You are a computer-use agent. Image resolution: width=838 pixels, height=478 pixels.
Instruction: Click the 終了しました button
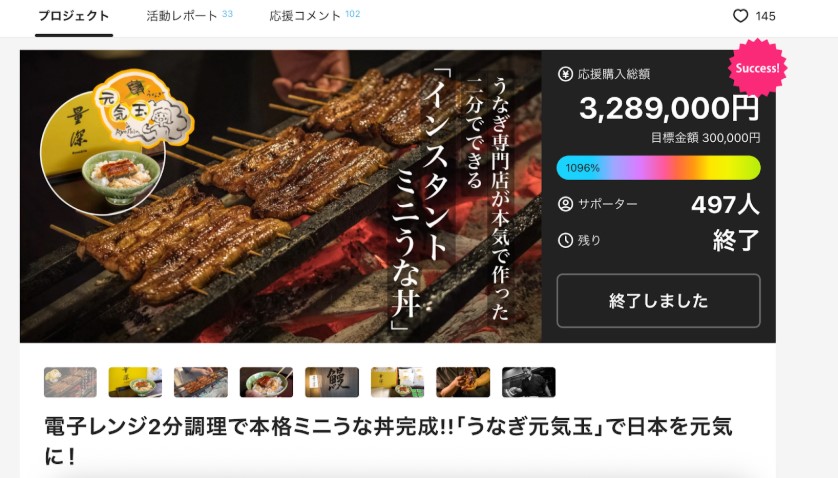pyautogui.click(x=658, y=300)
